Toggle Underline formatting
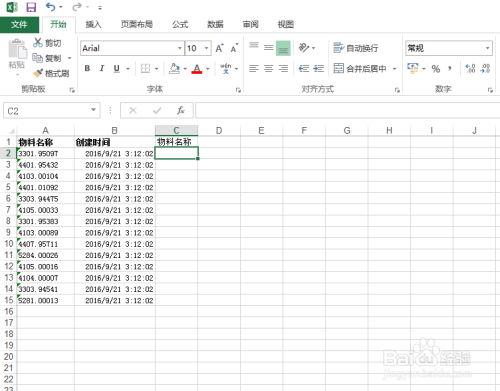Image resolution: width=500 pixels, height=391 pixels. click(116, 68)
